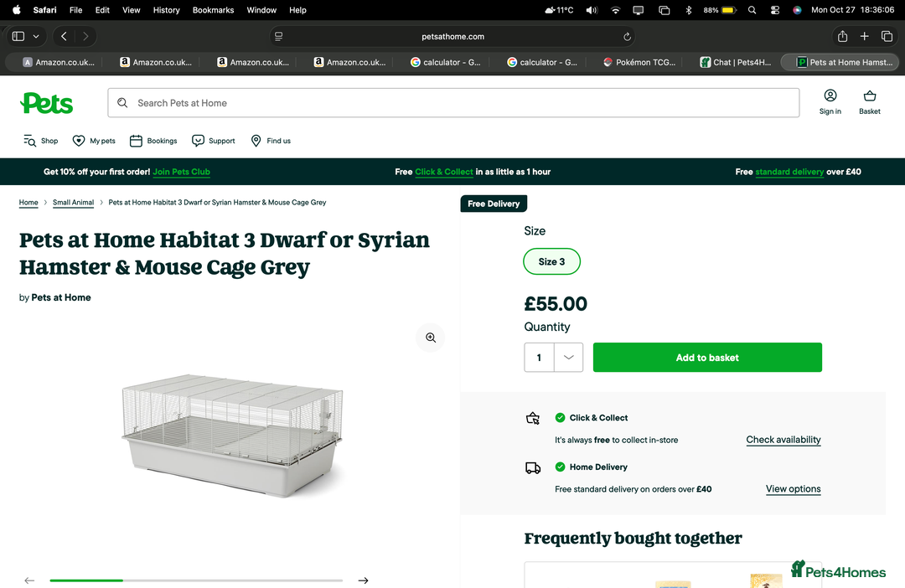
Task: Expand the quantity dropdown
Action: (568, 358)
